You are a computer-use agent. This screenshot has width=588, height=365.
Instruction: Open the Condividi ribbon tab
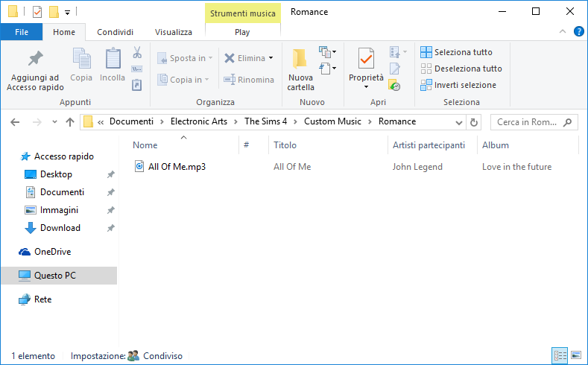(x=115, y=32)
